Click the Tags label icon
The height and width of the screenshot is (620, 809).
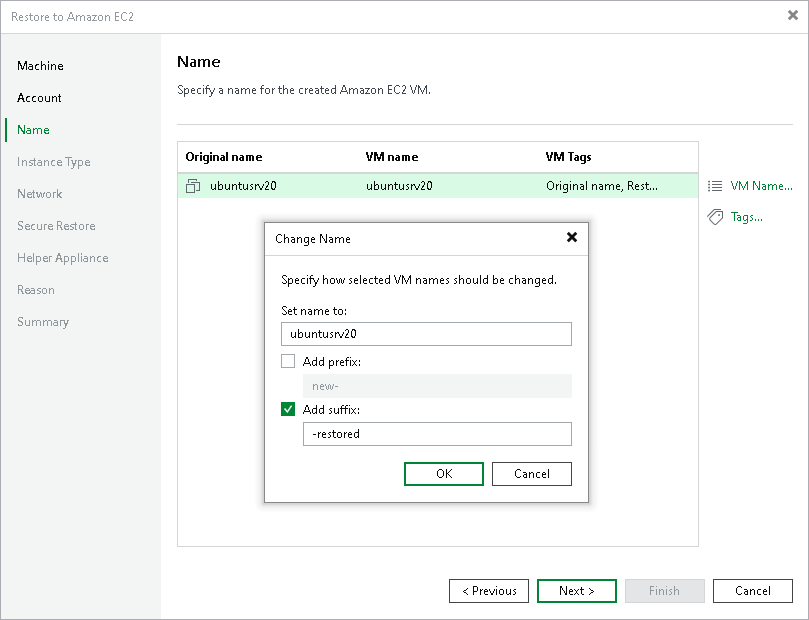[x=715, y=217]
